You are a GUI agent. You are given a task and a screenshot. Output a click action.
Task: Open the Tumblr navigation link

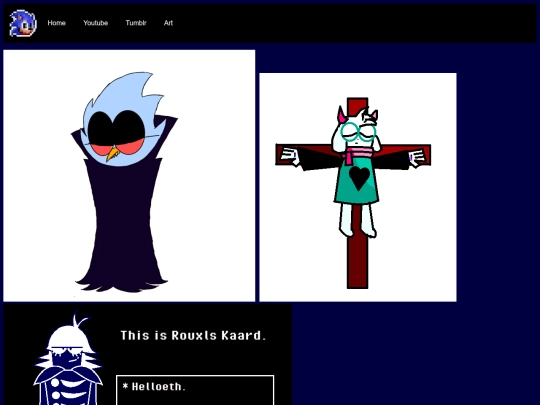136,23
